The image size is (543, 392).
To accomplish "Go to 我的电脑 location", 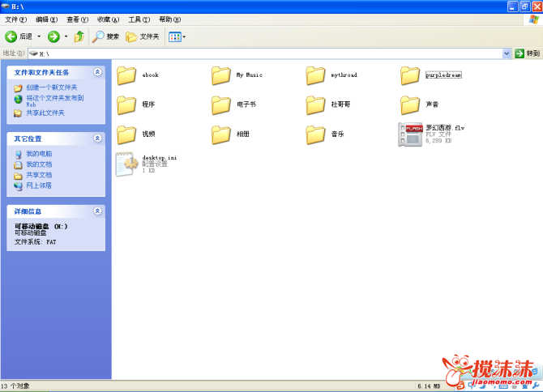I will coord(39,154).
